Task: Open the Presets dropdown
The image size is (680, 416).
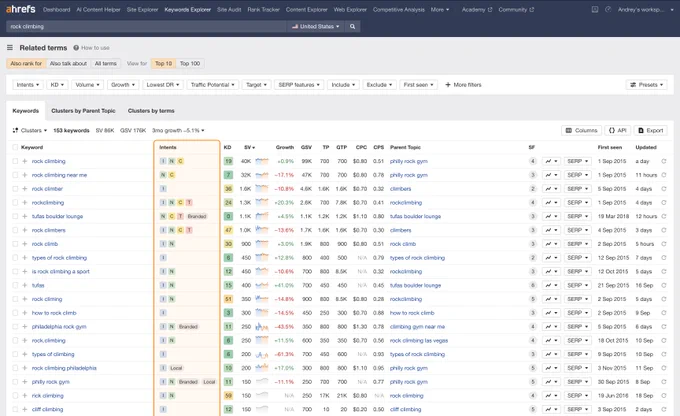Action: point(647,85)
